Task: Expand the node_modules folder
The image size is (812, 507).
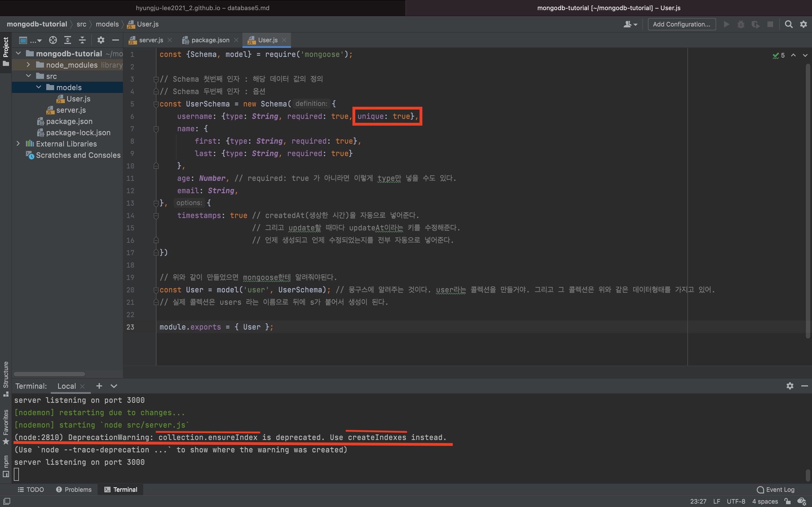Action: pyautogui.click(x=28, y=65)
